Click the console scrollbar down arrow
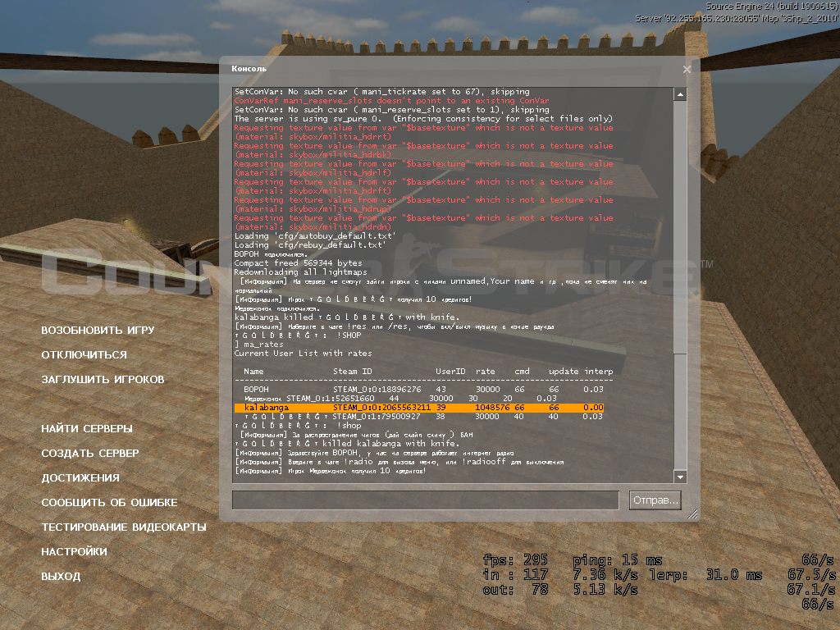840x630 pixels. pos(680,477)
